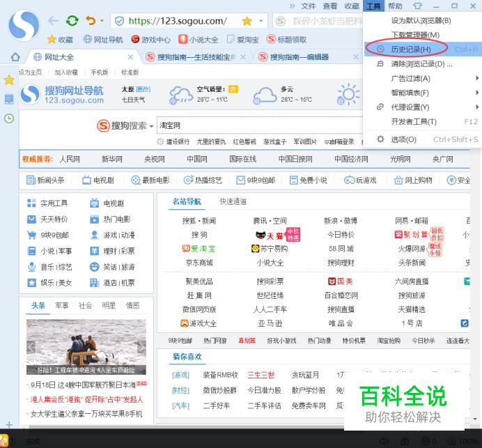Click the 游戏大全 link
Screen dimensions: 482x448
[199, 323]
